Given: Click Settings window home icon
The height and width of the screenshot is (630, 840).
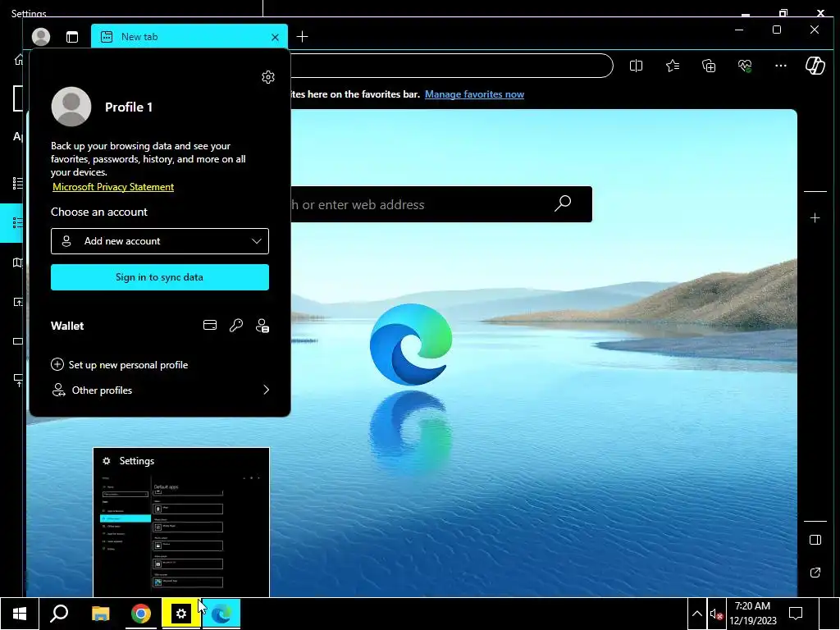Looking at the screenshot, I should pos(19,59).
